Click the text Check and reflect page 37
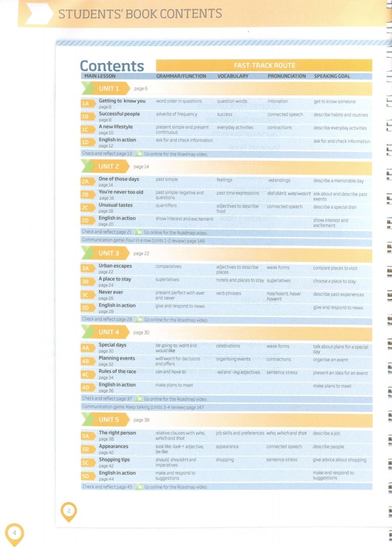The image size is (392, 547). click(x=107, y=399)
